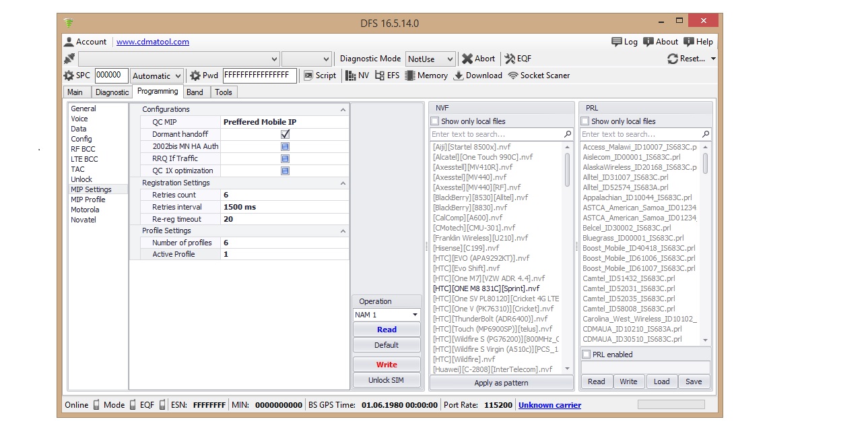
Task: Switch to the Band tab
Action: pyautogui.click(x=195, y=92)
